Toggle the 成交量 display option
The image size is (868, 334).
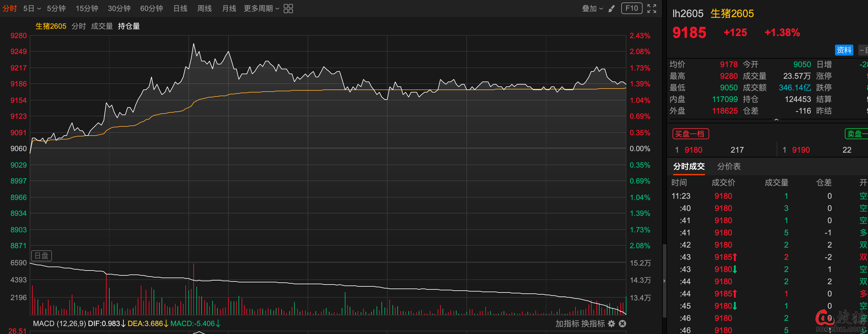[102, 26]
